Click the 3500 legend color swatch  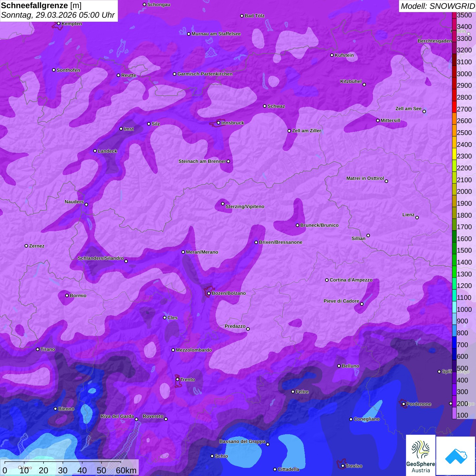pyautogui.click(x=454, y=15)
